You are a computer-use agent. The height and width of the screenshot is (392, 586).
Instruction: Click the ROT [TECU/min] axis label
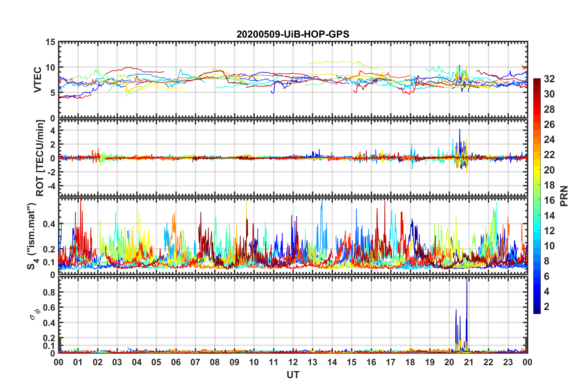pyautogui.click(x=40, y=158)
